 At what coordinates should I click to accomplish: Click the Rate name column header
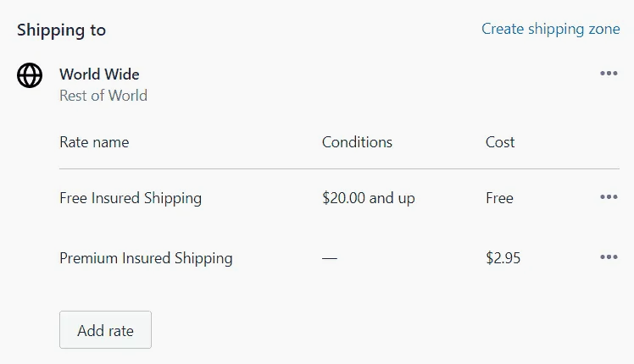pyautogui.click(x=94, y=142)
